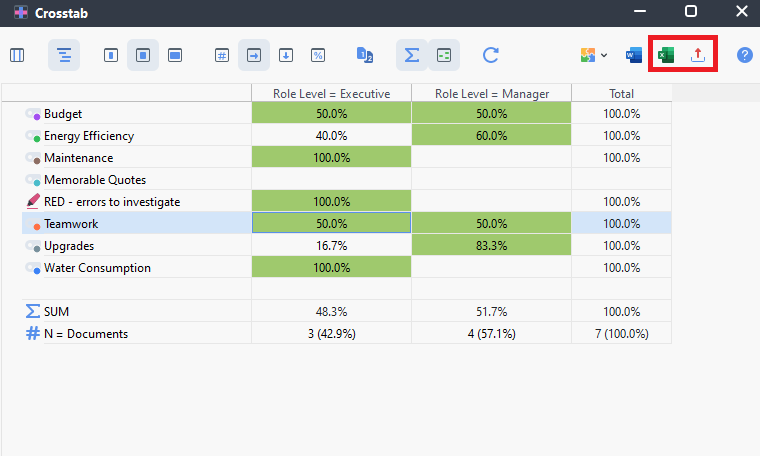
Task: Select 'RED - errors to investigate' row label
Action: [x=112, y=202]
